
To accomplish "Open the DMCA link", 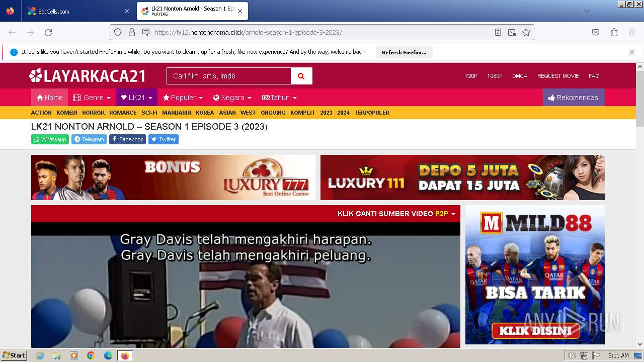I will 520,76.
